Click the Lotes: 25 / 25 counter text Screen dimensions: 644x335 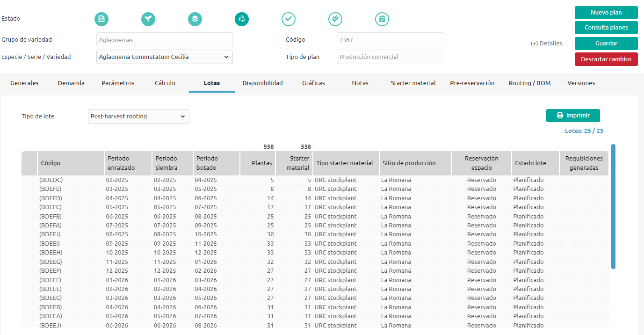pos(584,131)
